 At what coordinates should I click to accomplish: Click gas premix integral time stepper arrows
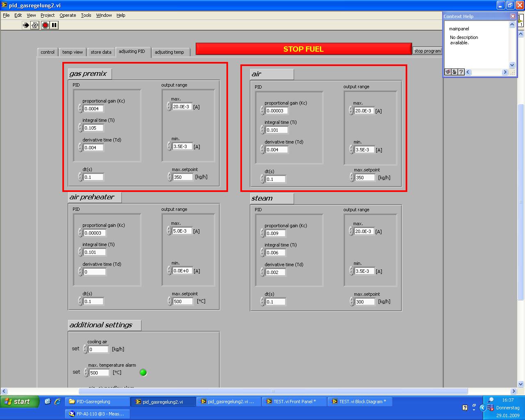click(x=80, y=128)
